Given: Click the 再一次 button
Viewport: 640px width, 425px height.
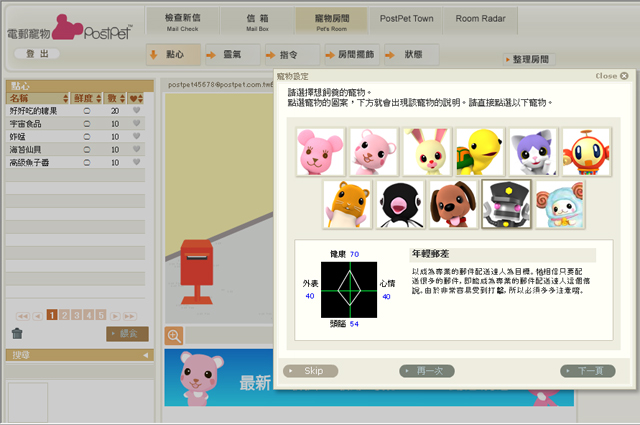Looking at the screenshot, I should pos(427,371).
